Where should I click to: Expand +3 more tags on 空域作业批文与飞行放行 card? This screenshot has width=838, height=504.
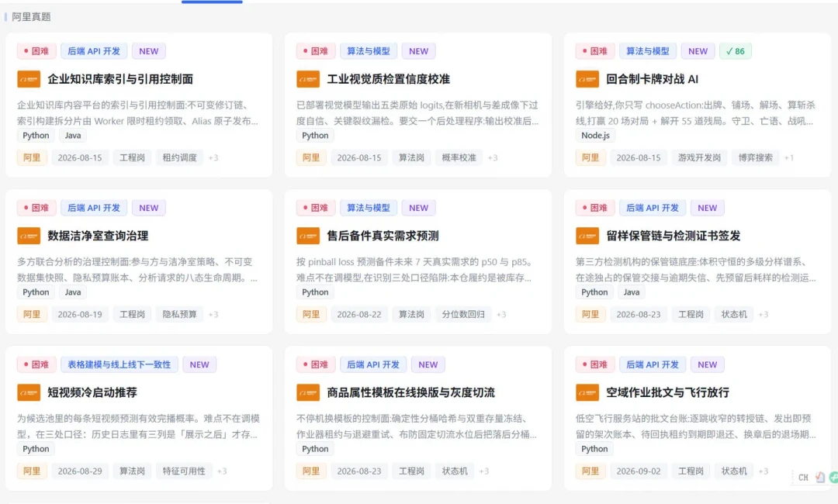(x=764, y=471)
